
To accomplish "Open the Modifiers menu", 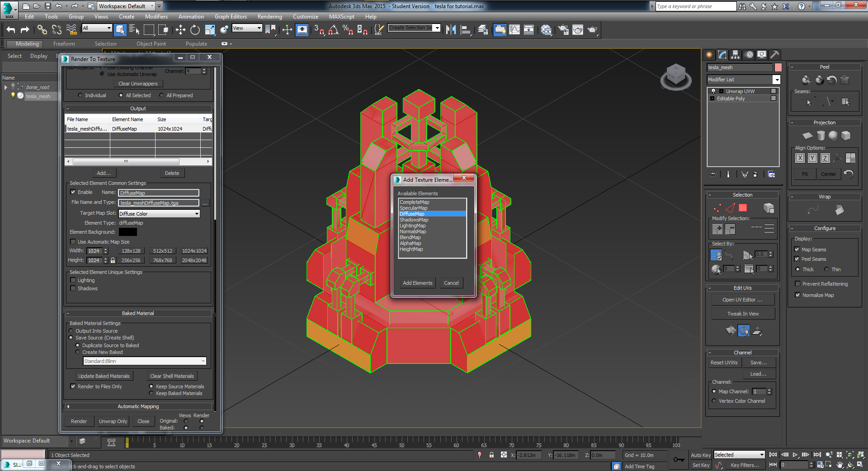I will [x=156, y=17].
